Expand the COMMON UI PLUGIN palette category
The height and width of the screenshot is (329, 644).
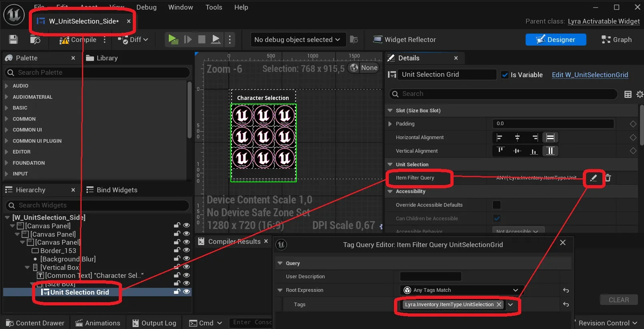[6, 141]
